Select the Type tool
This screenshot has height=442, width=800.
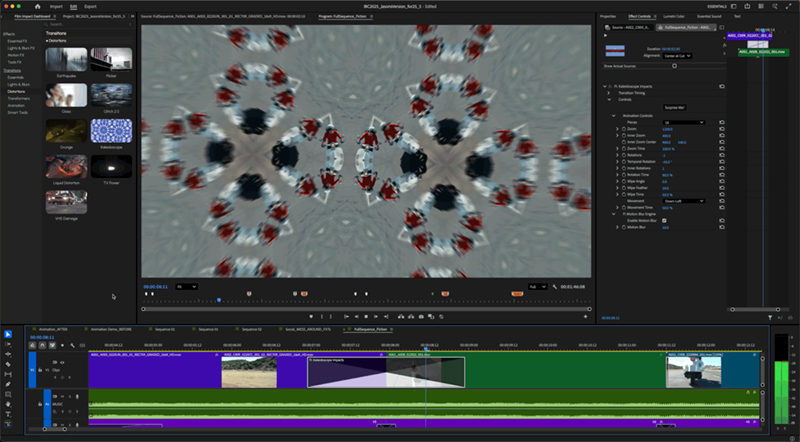coord(7,413)
